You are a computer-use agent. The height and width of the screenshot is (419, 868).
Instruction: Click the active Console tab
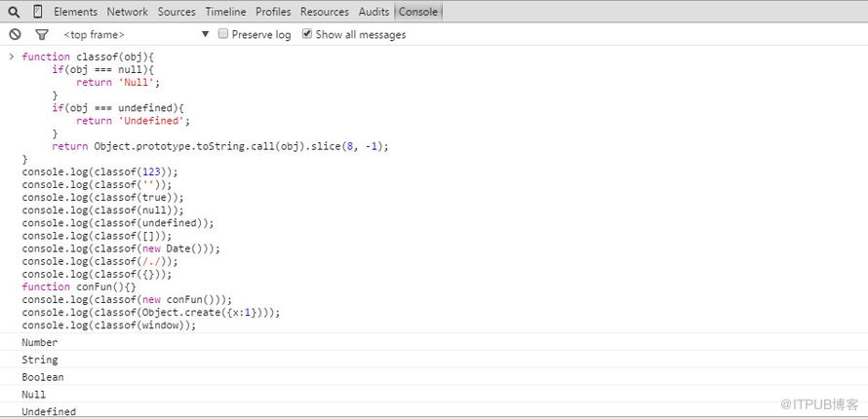coord(418,12)
